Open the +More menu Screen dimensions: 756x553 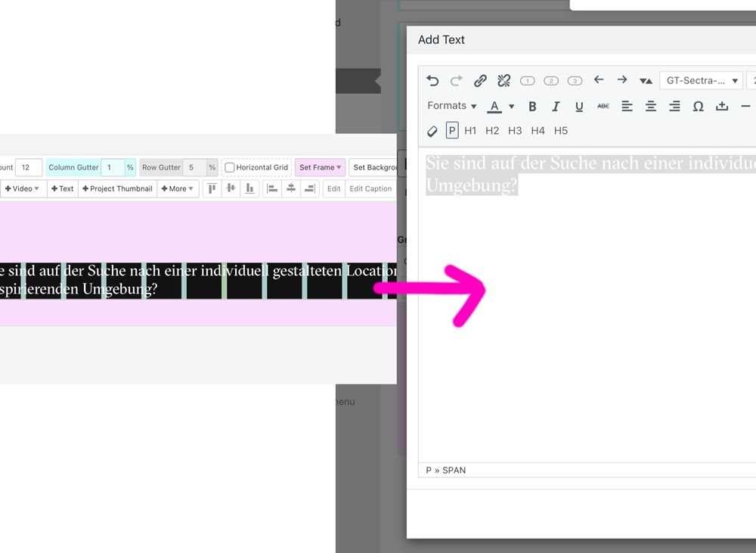[178, 188]
